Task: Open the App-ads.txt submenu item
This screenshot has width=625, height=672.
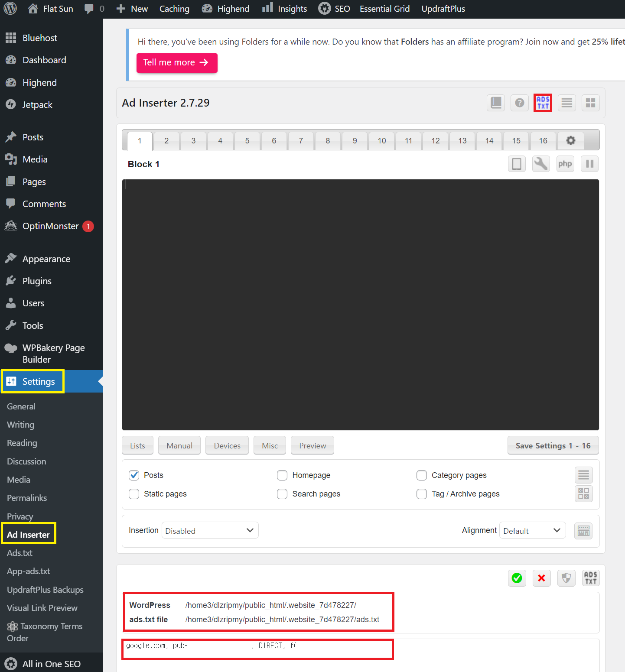Action: tap(29, 571)
